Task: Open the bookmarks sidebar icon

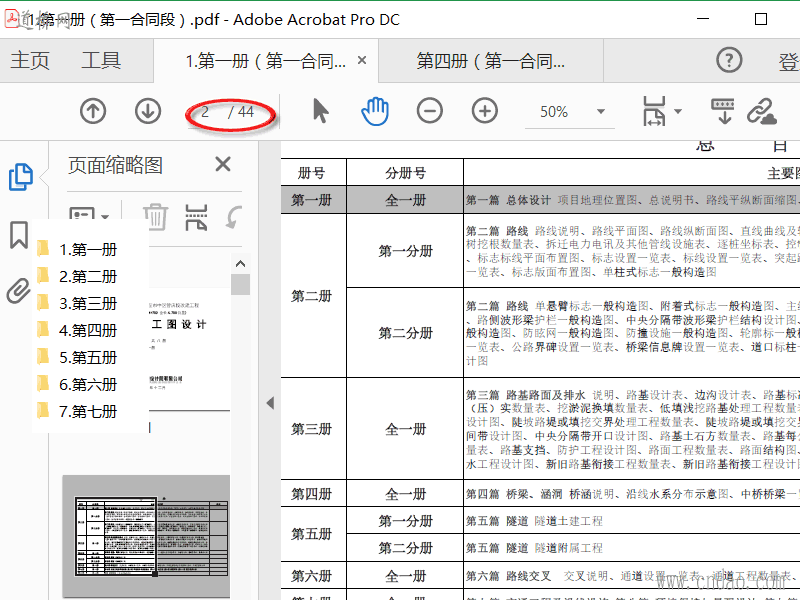Action: 19,235
